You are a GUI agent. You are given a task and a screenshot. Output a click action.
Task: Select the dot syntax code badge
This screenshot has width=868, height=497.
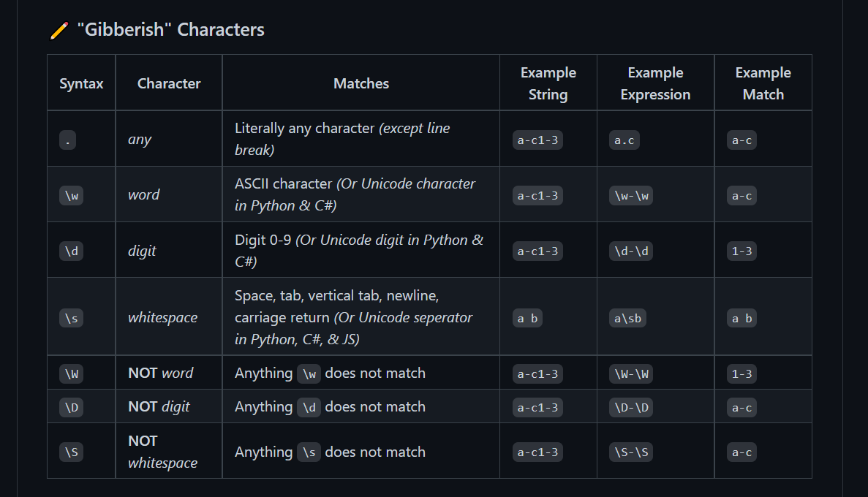[x=67, y=140]
